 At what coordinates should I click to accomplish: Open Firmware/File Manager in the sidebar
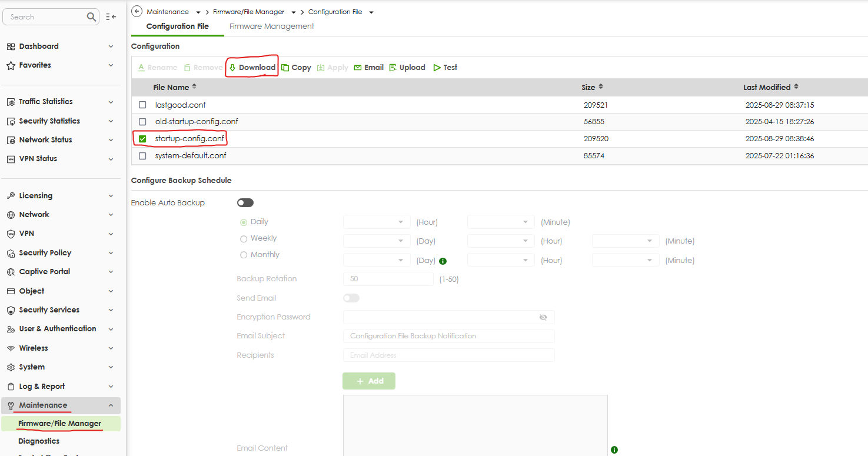(x=60, y=424)
